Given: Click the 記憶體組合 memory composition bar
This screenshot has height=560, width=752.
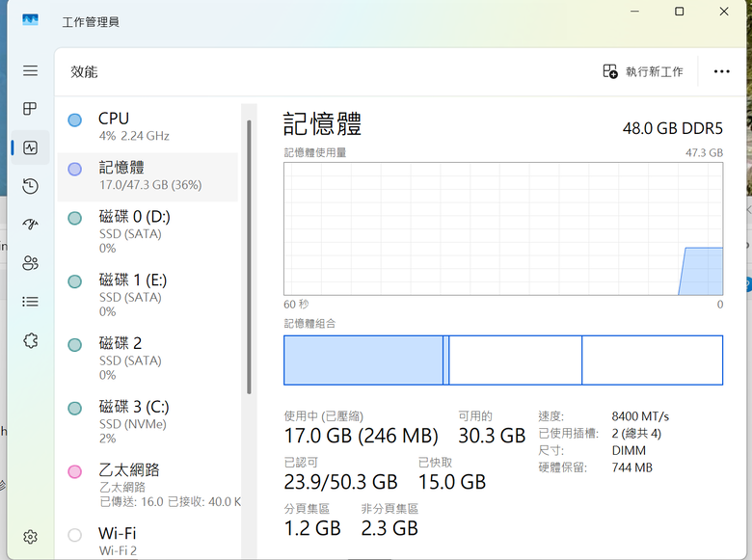Looking at the screenshot, I should [503, 360].
